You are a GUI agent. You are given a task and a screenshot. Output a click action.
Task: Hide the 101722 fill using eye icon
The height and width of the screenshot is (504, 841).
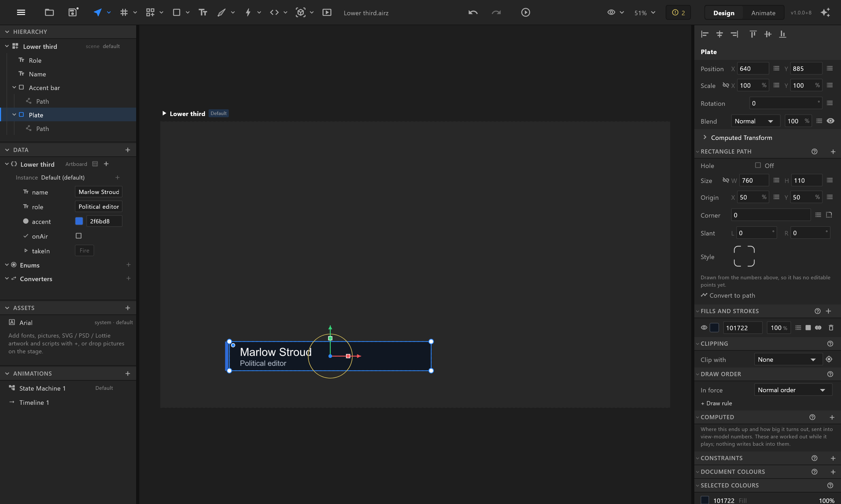[704, 327]
